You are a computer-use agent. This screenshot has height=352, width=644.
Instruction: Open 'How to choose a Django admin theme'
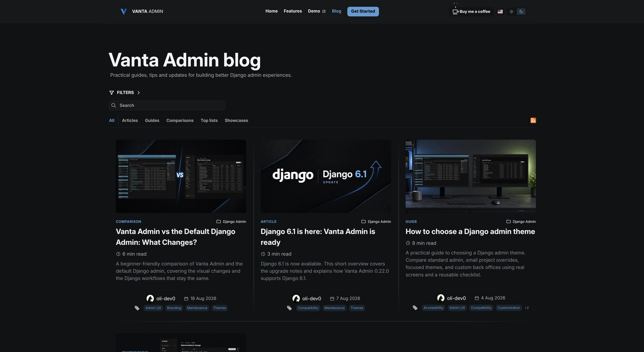[x=471, y=232]
